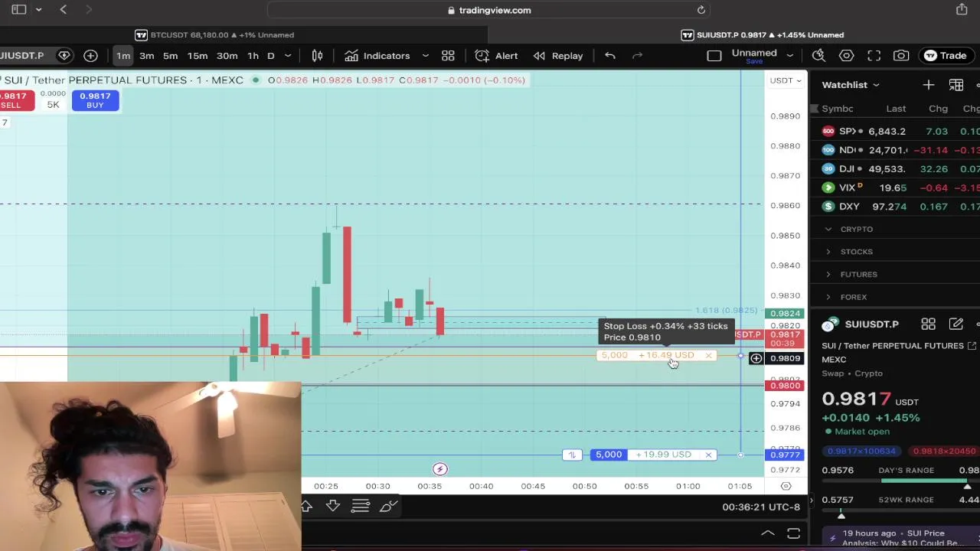The image size is (980, 551).
Task: Open indicator templates grid icon
Action: [448, 56]
